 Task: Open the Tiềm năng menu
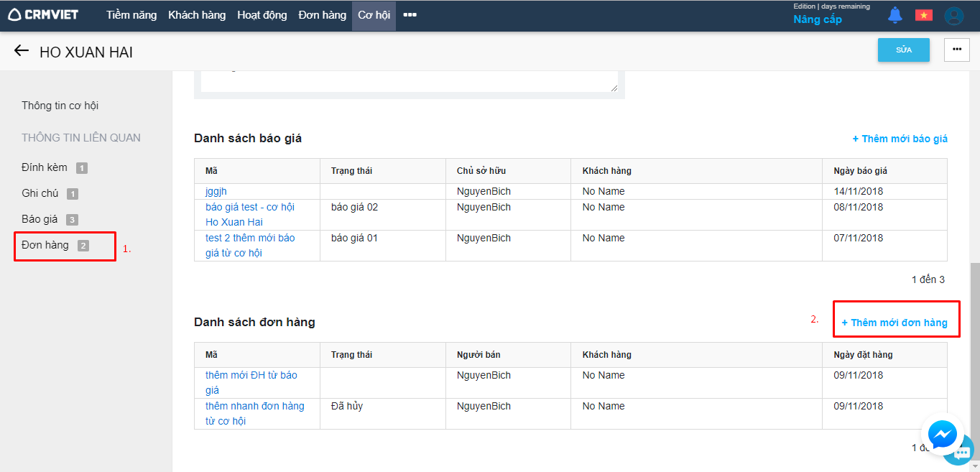pos(131,15)
